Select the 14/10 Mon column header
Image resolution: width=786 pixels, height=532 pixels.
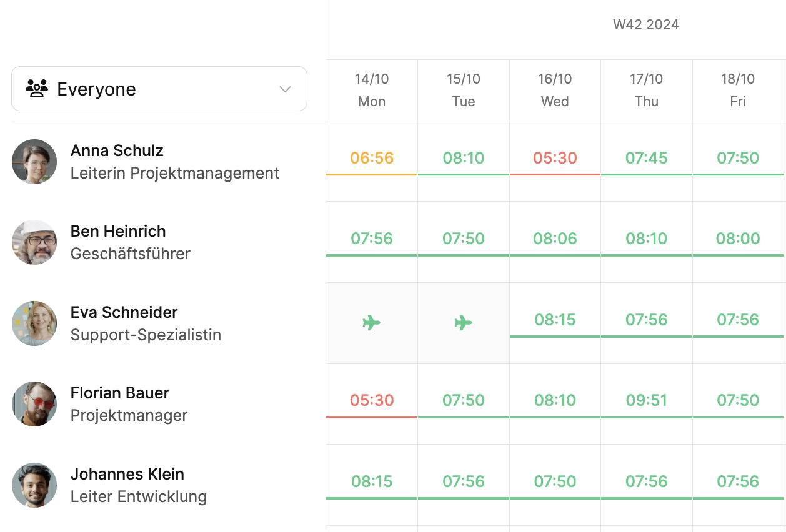(x=372, y=90)
